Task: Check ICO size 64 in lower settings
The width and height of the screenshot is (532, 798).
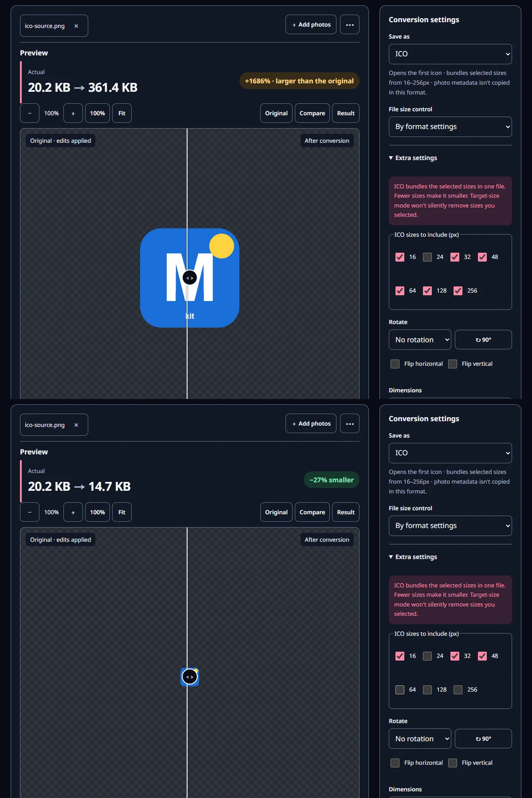Action: click(x=400, y=690)
